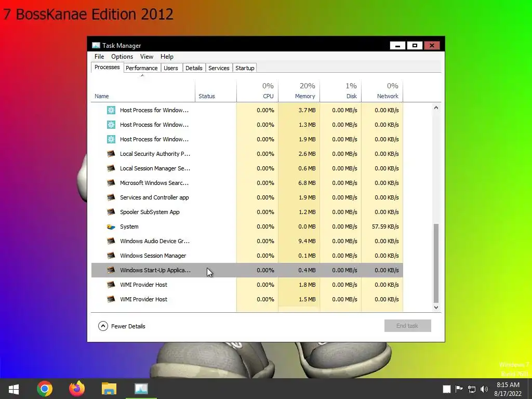Sort by the CPU column header
The image size is (532, 399).
coord(257,90)
